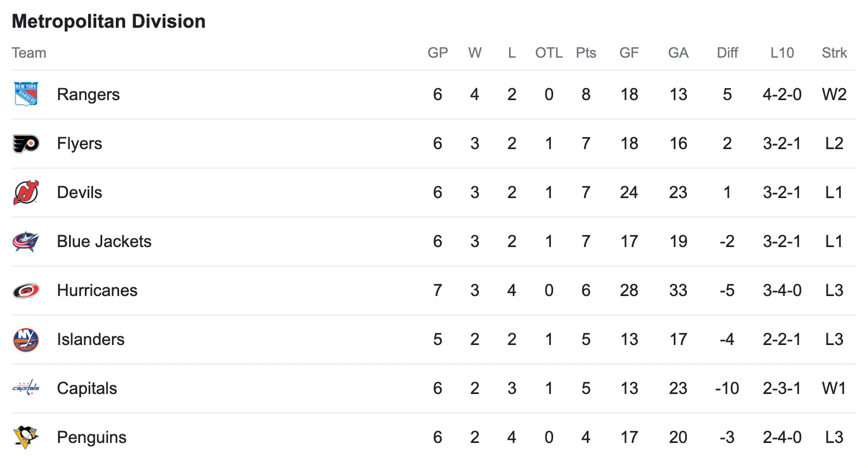Open the Flyers team name link
The image size is (868, 468).
point(79,144)
